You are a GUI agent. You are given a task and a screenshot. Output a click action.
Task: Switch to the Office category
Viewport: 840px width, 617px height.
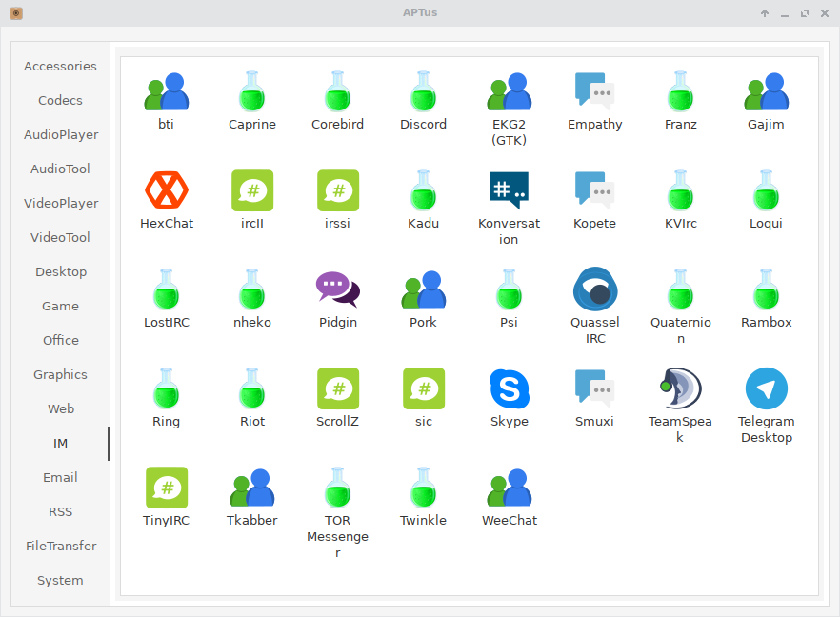pyautogui.click(x=60, y=340)
